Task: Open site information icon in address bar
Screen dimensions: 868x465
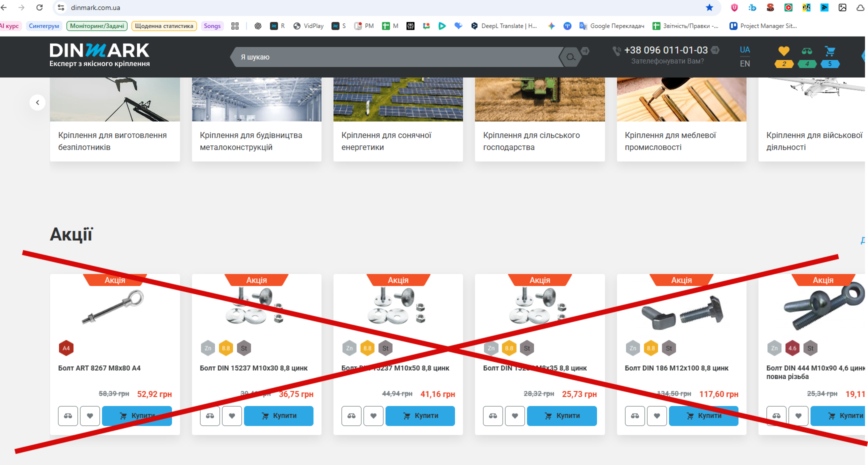Action: (x=61, y=7)
